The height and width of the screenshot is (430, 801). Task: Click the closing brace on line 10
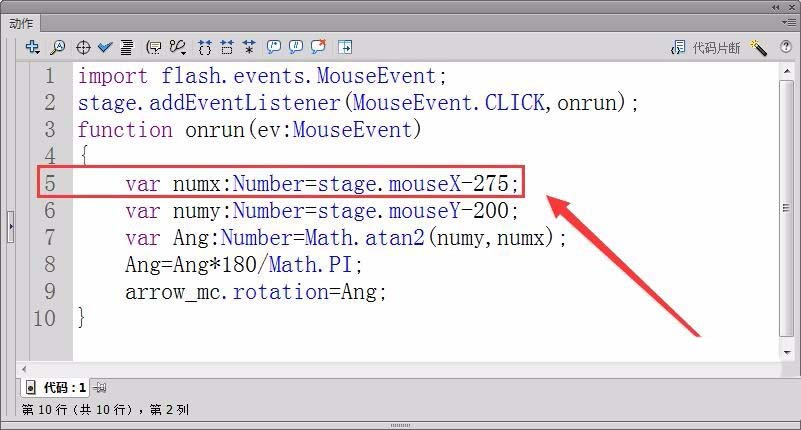[x=81, y=318]
